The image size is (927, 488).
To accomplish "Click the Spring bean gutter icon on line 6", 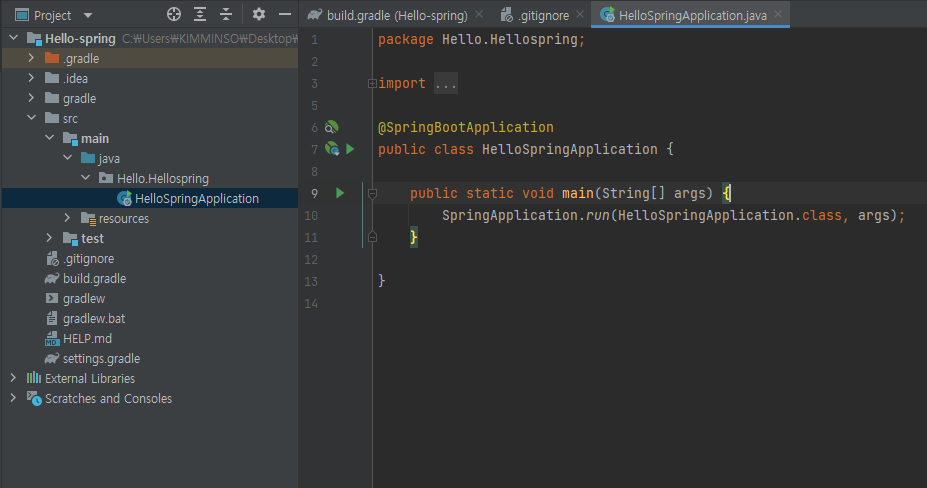I will tap(332, 127).
